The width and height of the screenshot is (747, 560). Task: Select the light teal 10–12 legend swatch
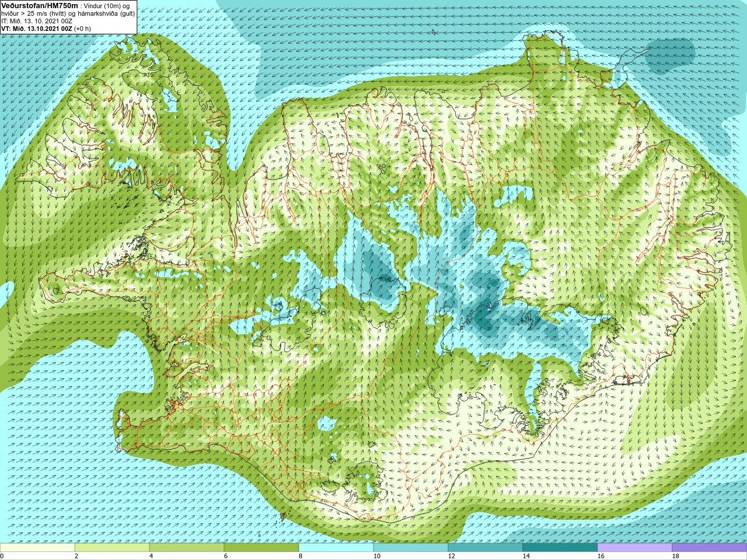pos(411,548)
